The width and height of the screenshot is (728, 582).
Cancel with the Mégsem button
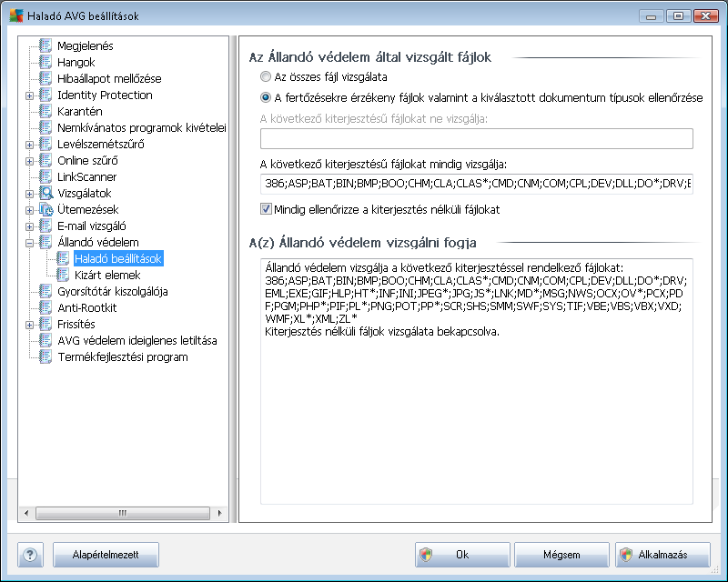(561, 555)
